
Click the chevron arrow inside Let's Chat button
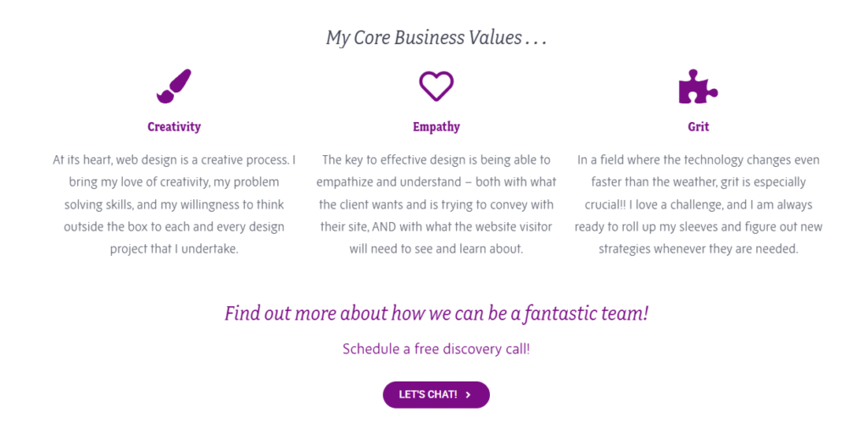468,395
